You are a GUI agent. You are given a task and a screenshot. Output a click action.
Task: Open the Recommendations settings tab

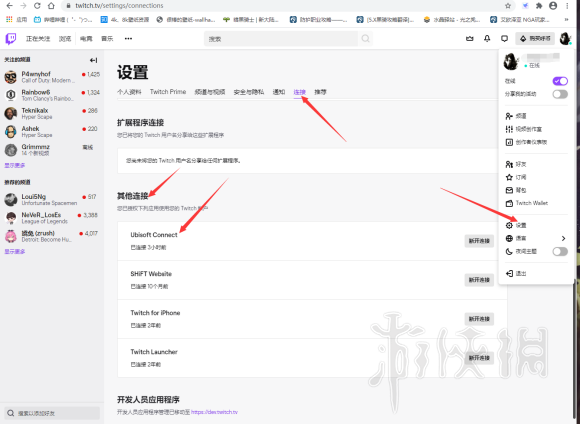(x=320, y=92)
